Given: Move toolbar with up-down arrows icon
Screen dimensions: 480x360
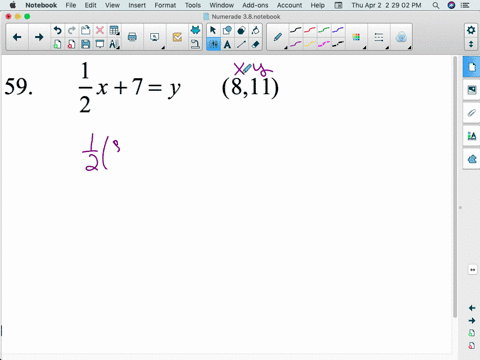Looking at the screenshot, I should pyautogui.click(x=471, y=44).
